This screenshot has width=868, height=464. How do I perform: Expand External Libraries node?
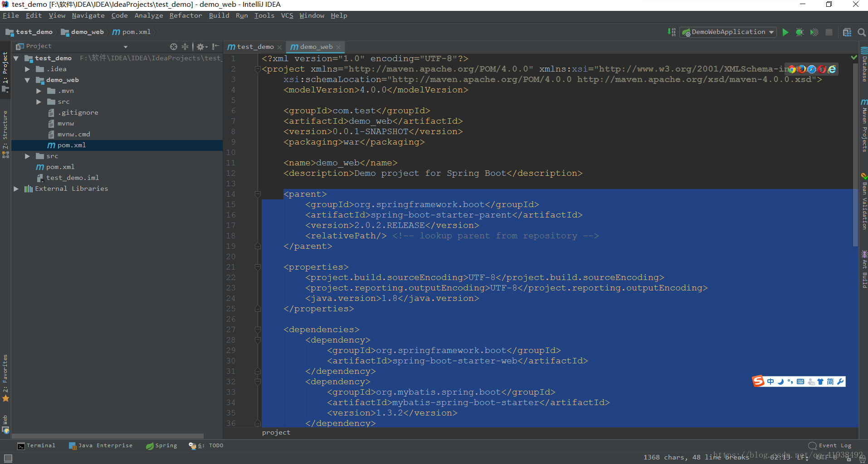(x=16, y=189)
